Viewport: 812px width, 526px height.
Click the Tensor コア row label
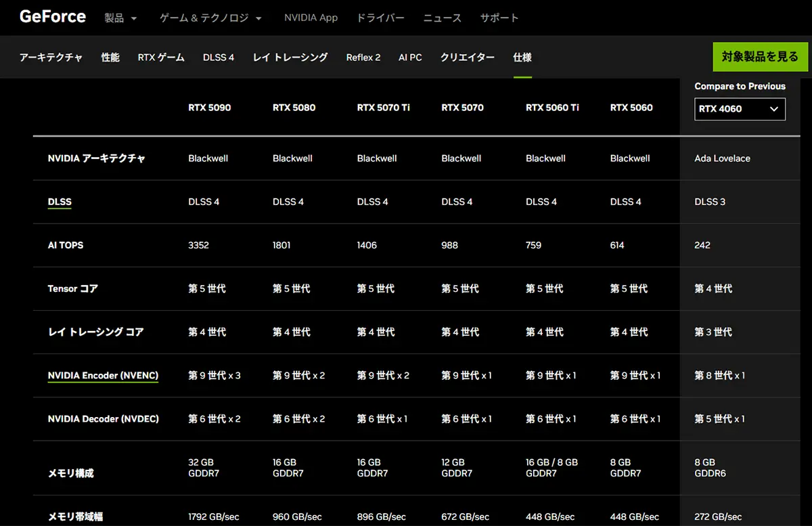(x=73, y=288)
